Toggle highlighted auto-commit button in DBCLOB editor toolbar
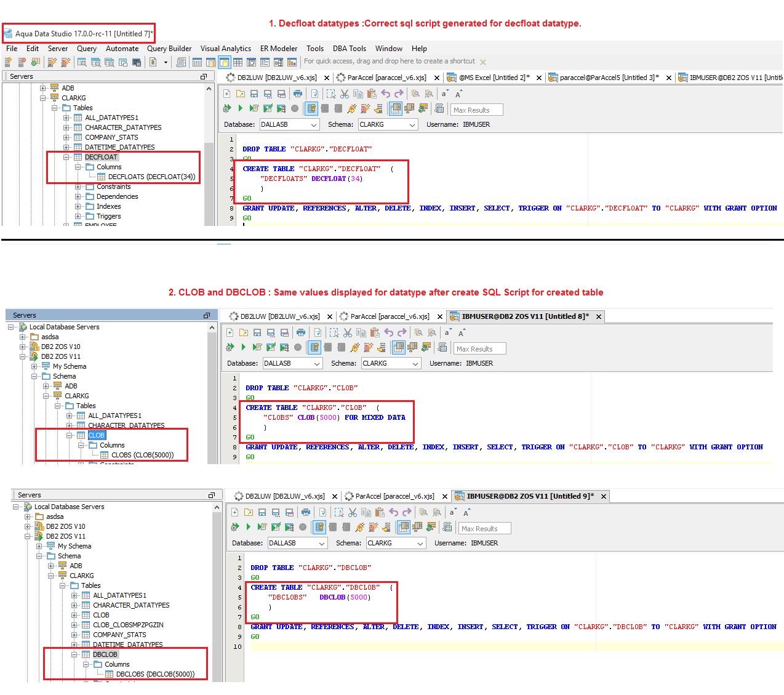Screen dimensions: 784x695 pyautogui.click(x=319, y=527)
